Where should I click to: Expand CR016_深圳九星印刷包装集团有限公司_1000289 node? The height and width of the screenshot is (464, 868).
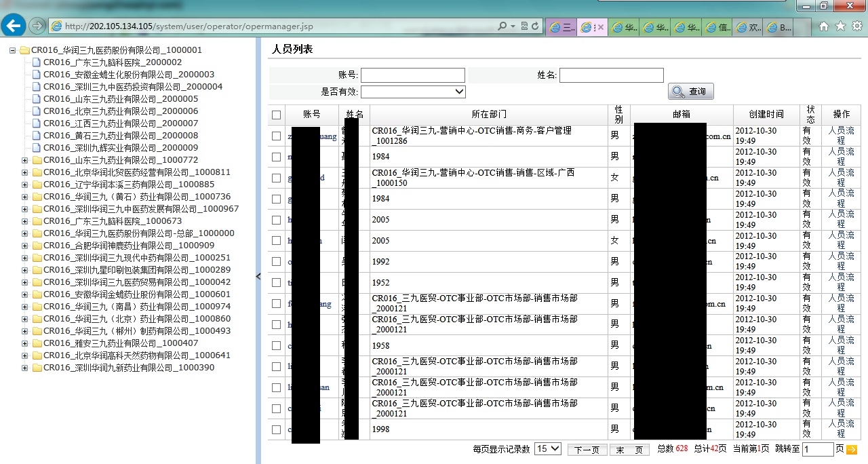(x=24, y=270)
